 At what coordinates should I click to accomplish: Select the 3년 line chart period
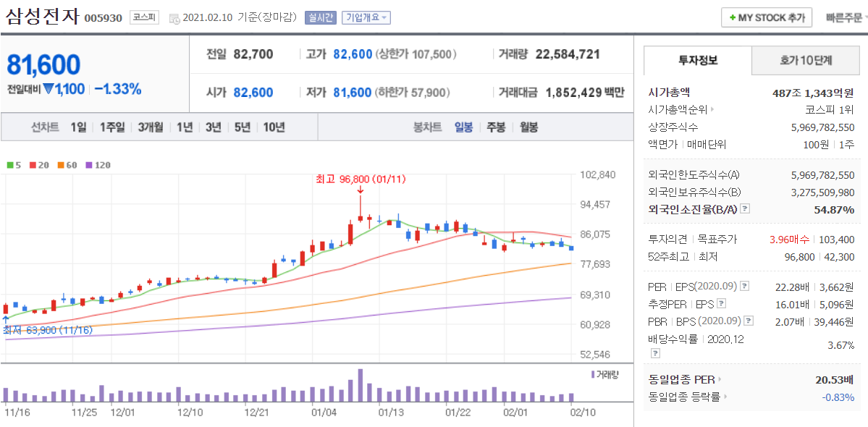point(213,127)
